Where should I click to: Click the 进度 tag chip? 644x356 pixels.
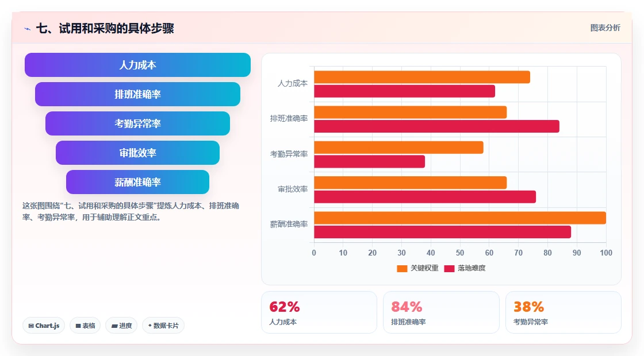pos(121,326)
